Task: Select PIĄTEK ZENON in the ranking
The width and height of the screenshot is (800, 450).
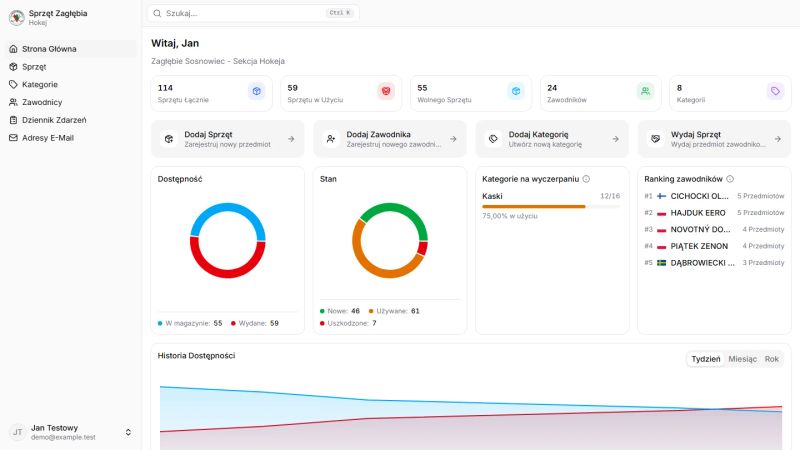Action: (714, 246)
